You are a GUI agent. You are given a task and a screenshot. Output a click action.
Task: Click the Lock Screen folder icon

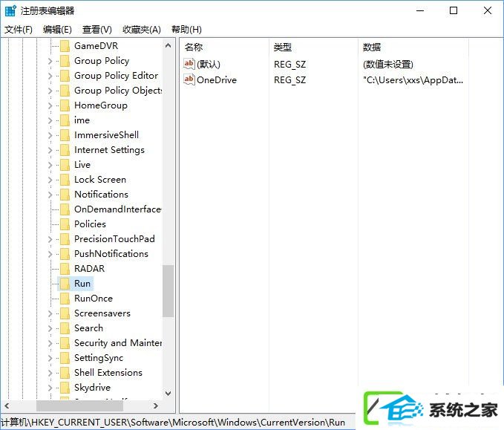pos(65,180)
